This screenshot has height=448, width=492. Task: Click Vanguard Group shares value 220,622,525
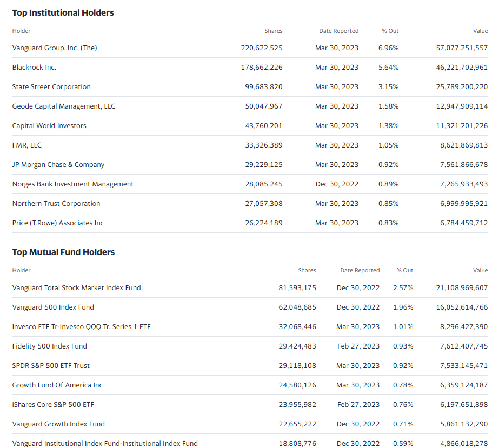click(x=262, y=48)
